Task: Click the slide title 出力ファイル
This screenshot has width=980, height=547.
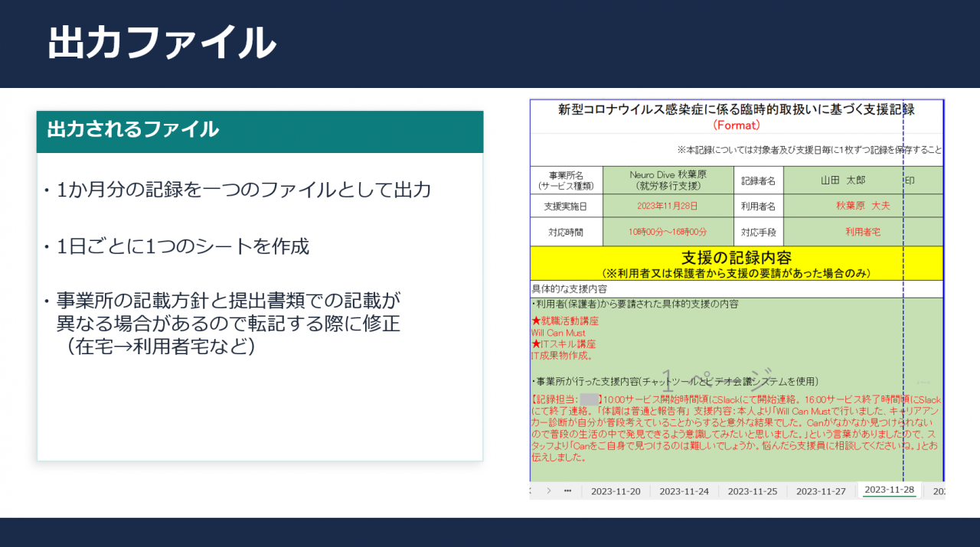Action: (162, 42)
